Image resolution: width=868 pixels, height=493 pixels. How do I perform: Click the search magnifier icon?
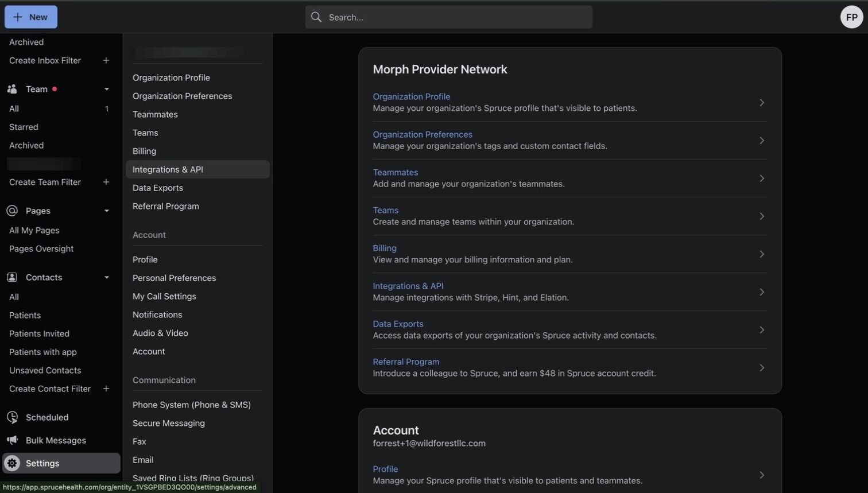click(316, 17)
